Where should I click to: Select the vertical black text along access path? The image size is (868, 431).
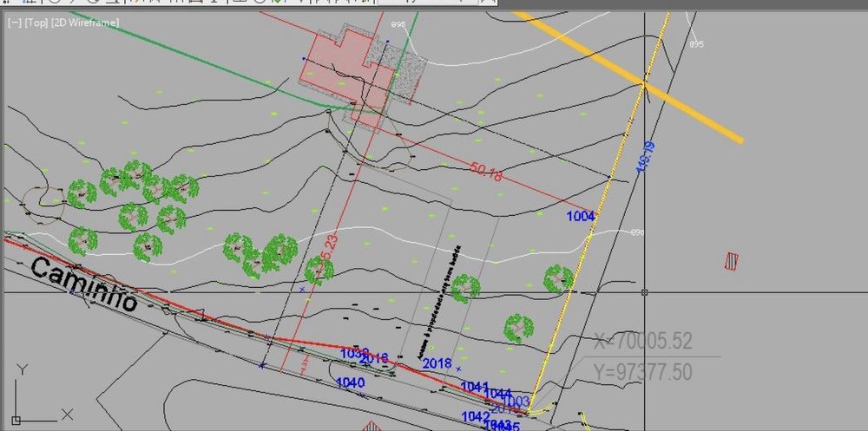437,304
